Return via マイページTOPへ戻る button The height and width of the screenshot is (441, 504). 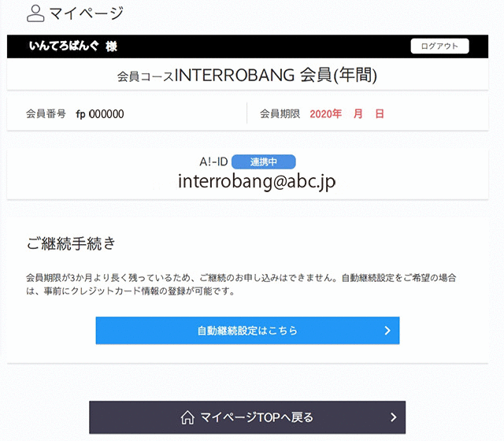[247, 417]
